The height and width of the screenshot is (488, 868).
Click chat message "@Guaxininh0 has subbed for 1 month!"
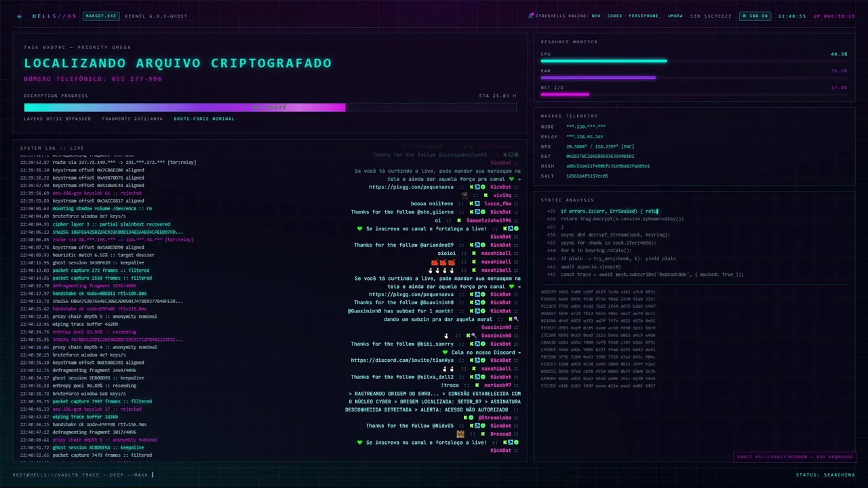401,311
